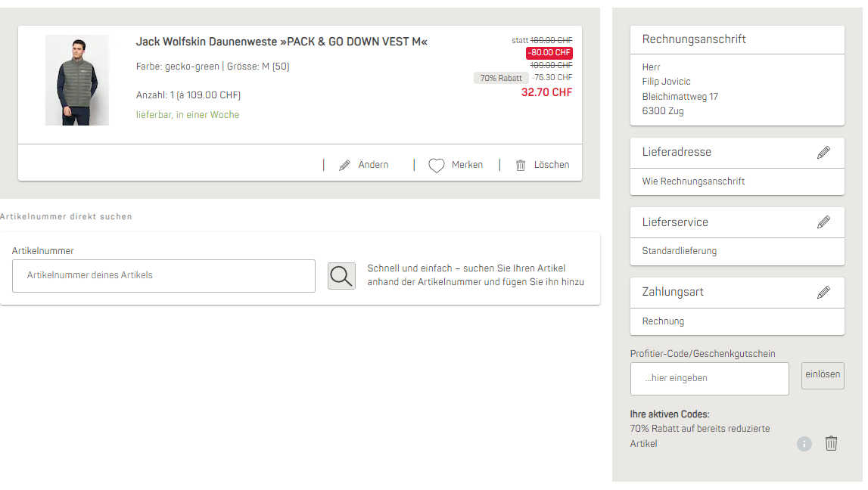Click the pencil icon next to Lieferadresse
Image resolution: width=868 pixels, height=490 pixels.
tap(823, 153)
